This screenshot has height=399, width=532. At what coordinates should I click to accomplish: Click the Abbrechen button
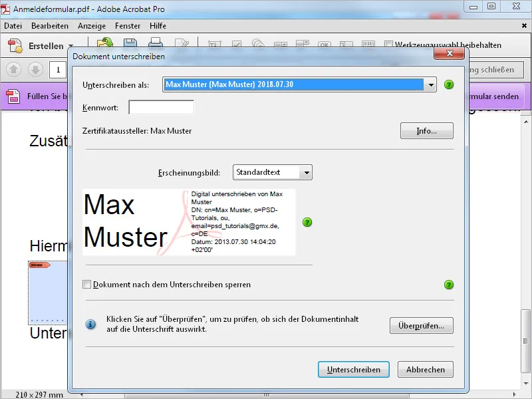coord(426,370)
